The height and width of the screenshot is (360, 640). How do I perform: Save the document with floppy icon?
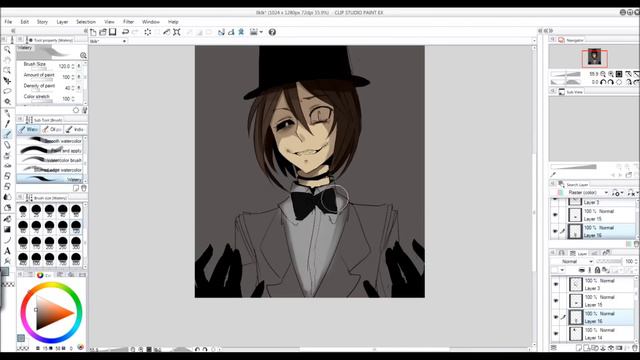point(113,32)
